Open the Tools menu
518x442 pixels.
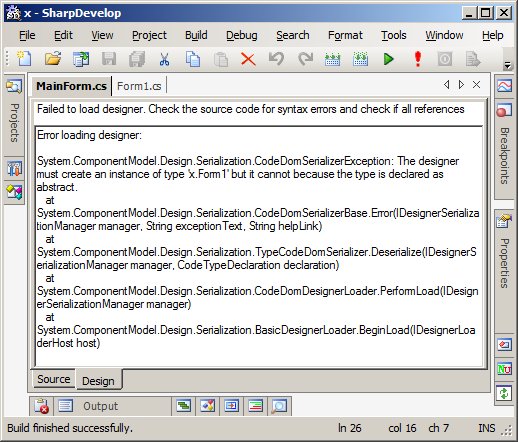pos(394,35)
